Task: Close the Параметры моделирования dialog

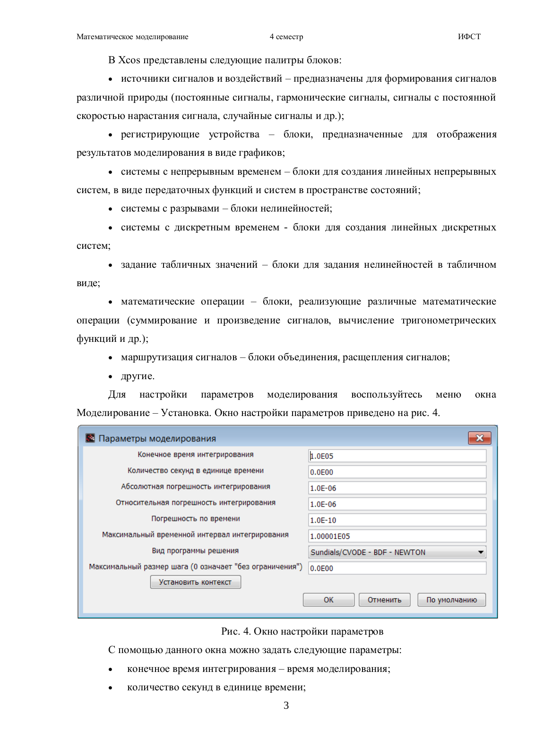Action: click(x=479, y=438)
